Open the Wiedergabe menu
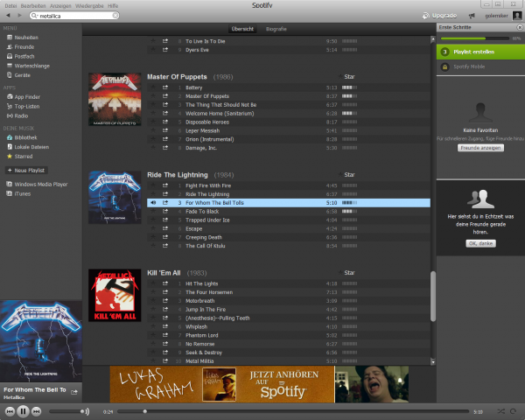Screen dimensions: 525x420 (89, 6)
